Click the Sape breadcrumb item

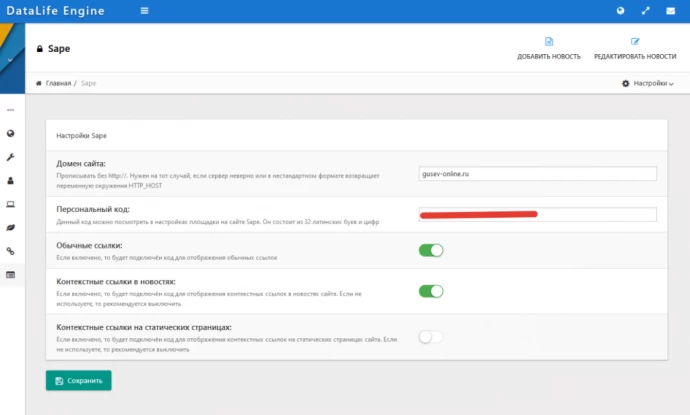(x=88, y=83)
